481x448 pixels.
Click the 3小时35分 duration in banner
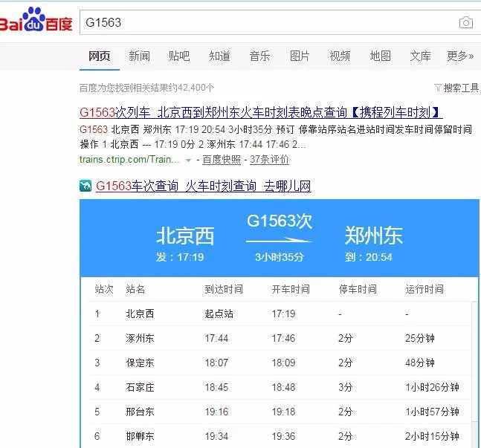[x=279, y=257]
